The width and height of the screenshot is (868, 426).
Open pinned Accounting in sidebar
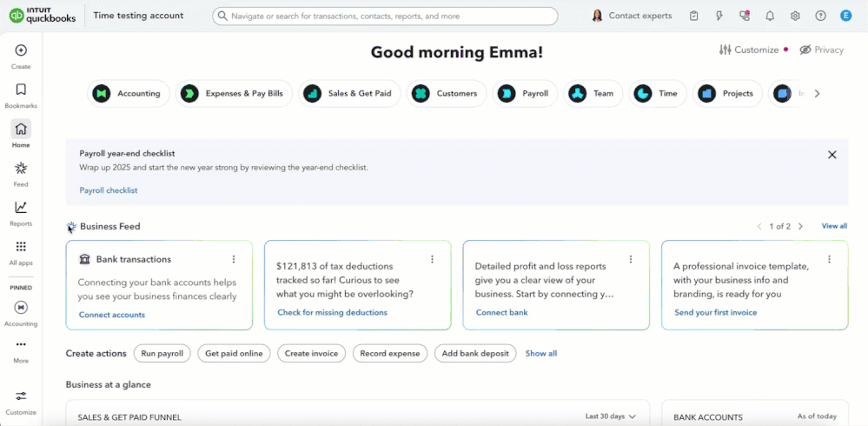[21, 307]
